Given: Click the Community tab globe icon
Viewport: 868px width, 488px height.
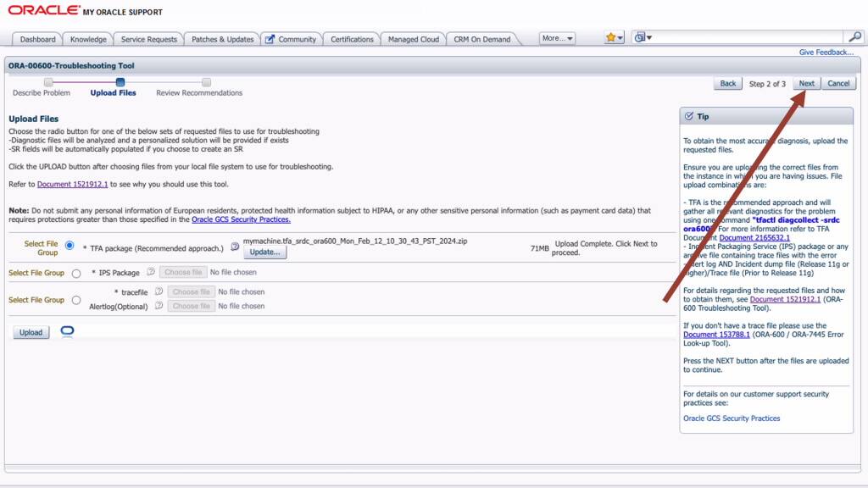Looking at the screenshot, I should (270, 38).
